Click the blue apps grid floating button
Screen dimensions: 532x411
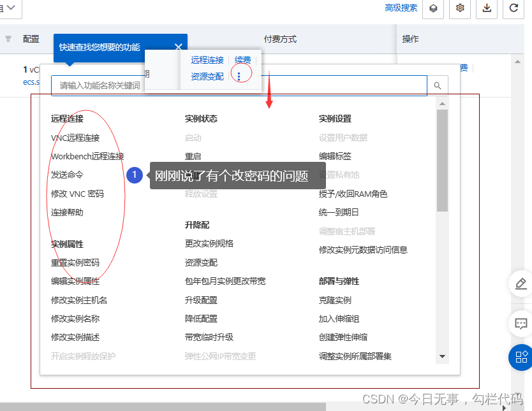point(521,357)
